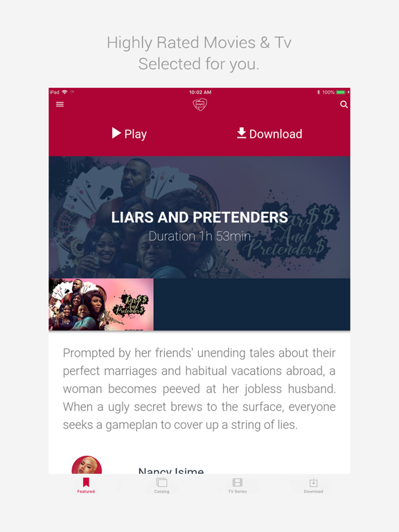Click the Nancy Isime cast name
The height and width of the screenshot is (532, 399).
coord(171,470)
